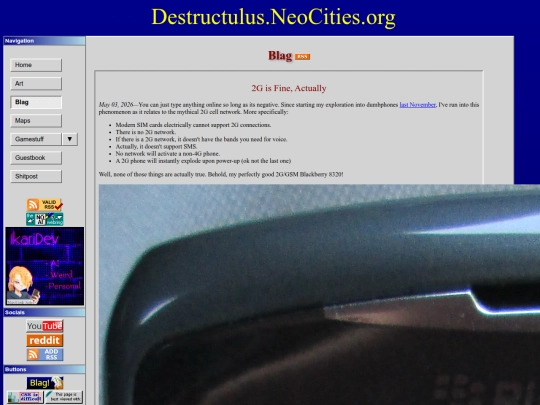Screen dimensions: 540x405
Task: Click the Buttons panel header
Action: point(44,369)
